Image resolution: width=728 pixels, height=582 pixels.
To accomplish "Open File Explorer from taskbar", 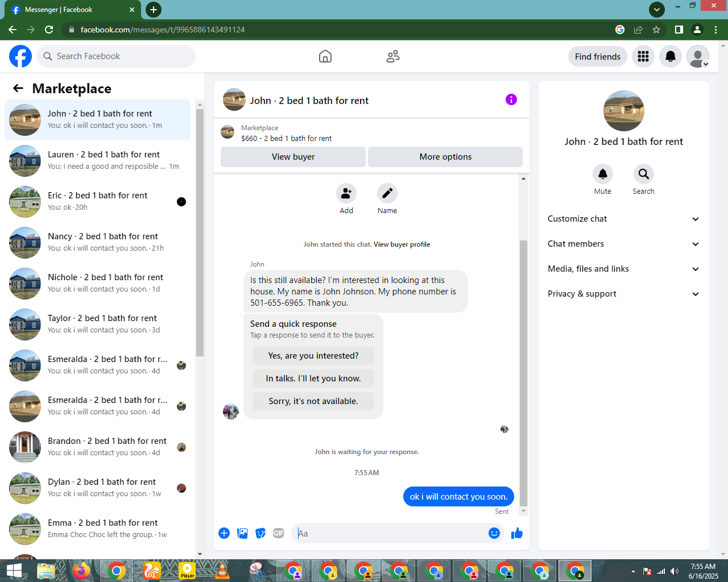I will [46, 571].
